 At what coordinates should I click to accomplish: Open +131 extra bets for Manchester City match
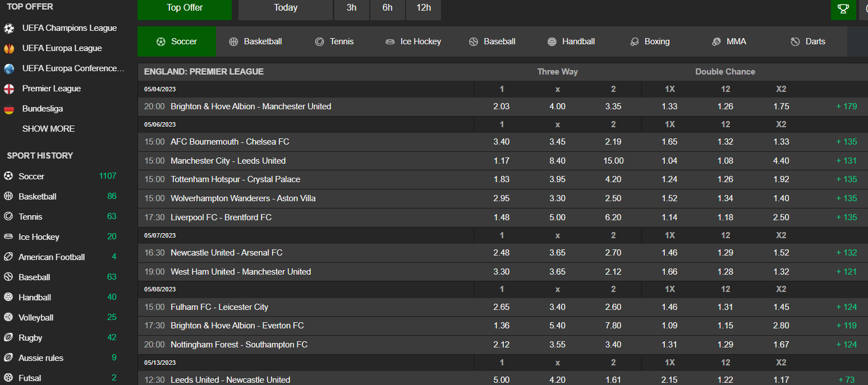tap(846, 161)
